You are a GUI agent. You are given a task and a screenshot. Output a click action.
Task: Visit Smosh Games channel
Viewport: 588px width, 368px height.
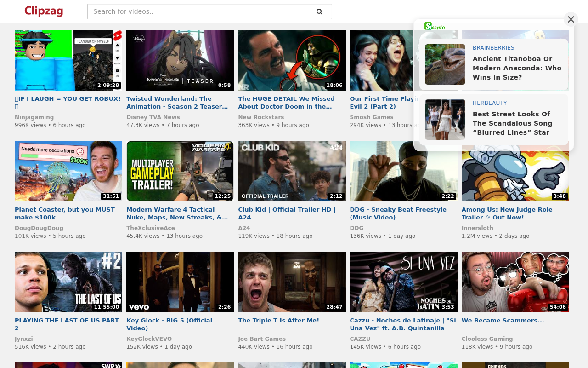point(372,117)
